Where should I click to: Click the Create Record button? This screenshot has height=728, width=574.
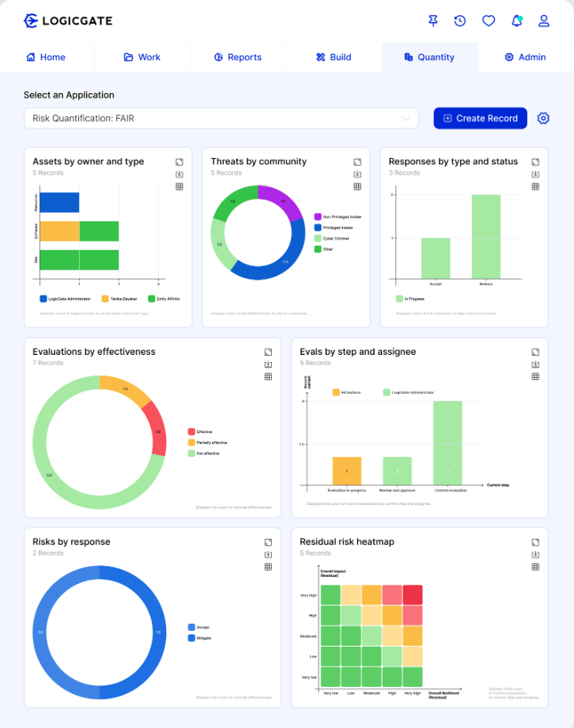point(480,119)
